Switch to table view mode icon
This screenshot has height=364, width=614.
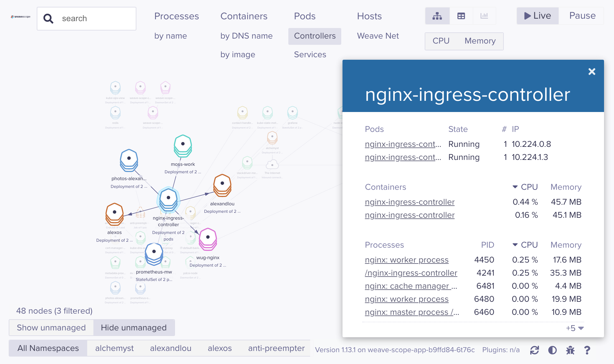(x=461, y=16)
